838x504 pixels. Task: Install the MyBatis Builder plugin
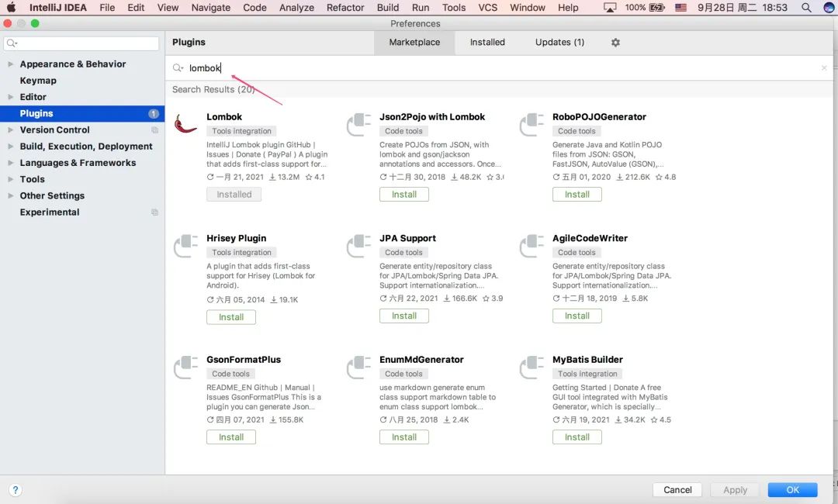577,437
